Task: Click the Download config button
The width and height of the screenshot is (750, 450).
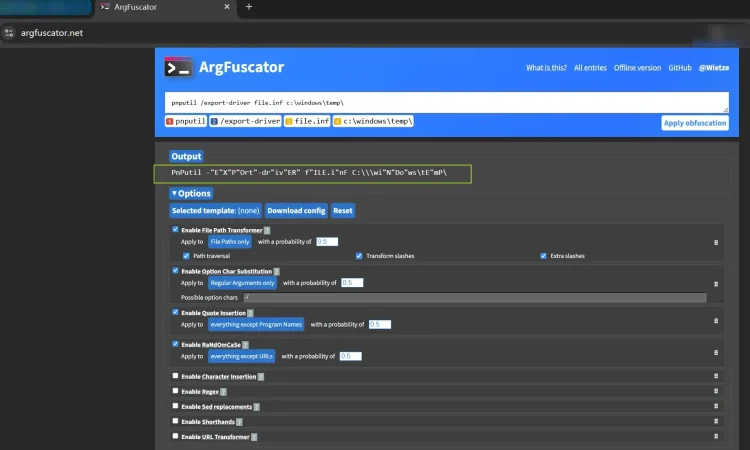Action: [296, 210]
